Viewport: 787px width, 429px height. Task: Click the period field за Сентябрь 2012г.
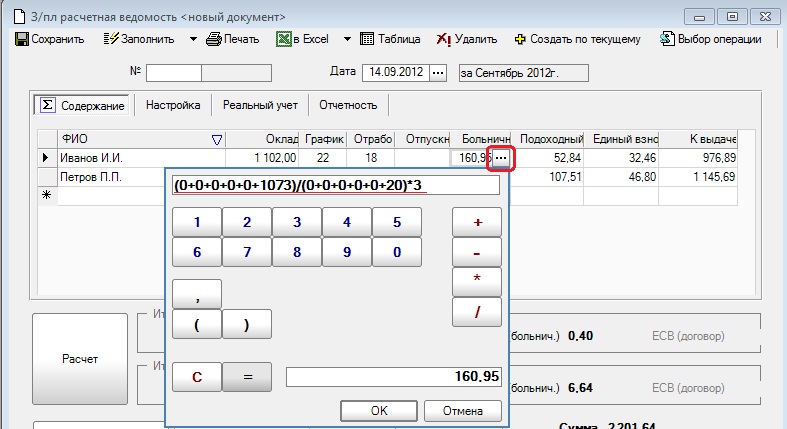[x=523, y=73]
